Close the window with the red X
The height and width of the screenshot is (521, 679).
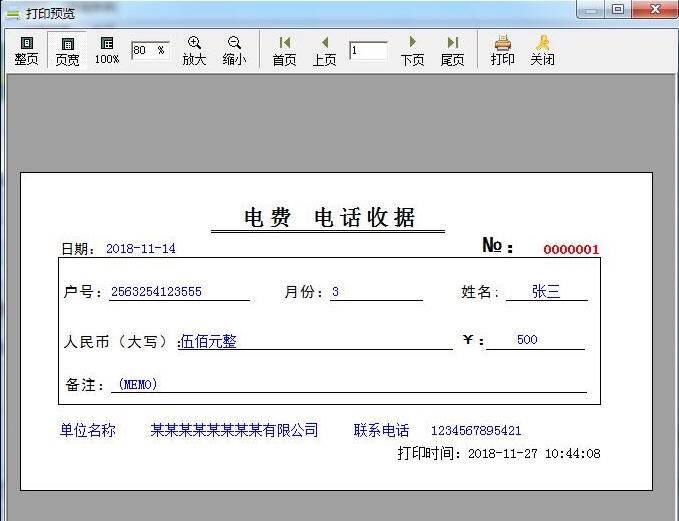[655, 9]
